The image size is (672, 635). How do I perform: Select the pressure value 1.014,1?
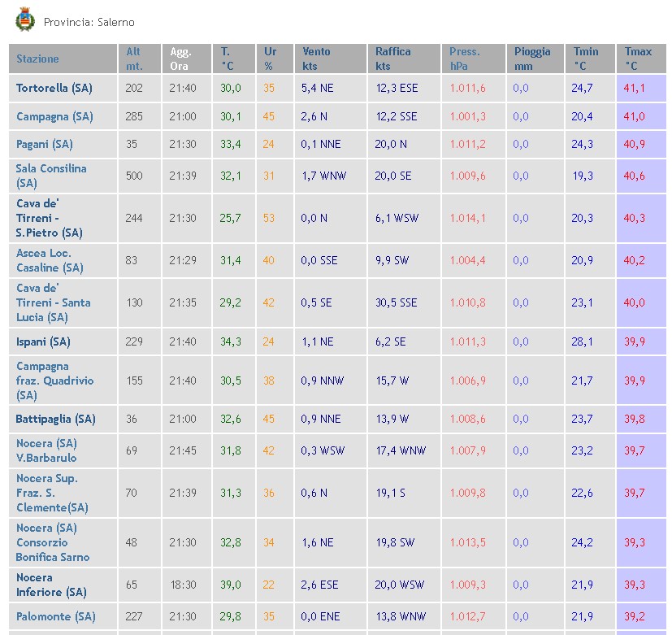click(467, 218)
